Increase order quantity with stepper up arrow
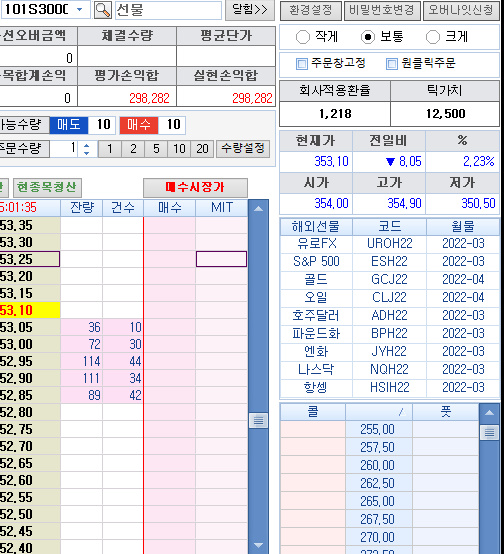Screen dimensions: 504x554 pyautogui.click(x=86, y=145)
